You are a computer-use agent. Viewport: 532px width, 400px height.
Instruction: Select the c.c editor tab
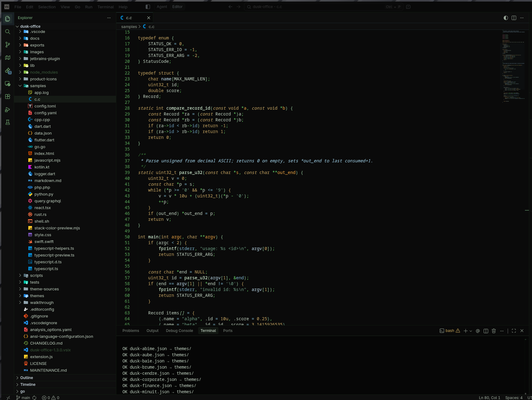tap(135, 18)
